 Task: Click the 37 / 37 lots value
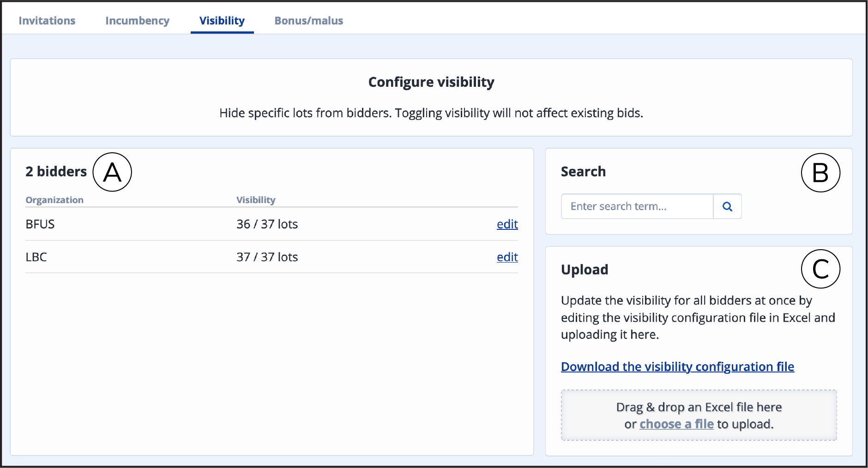point(267,257)
